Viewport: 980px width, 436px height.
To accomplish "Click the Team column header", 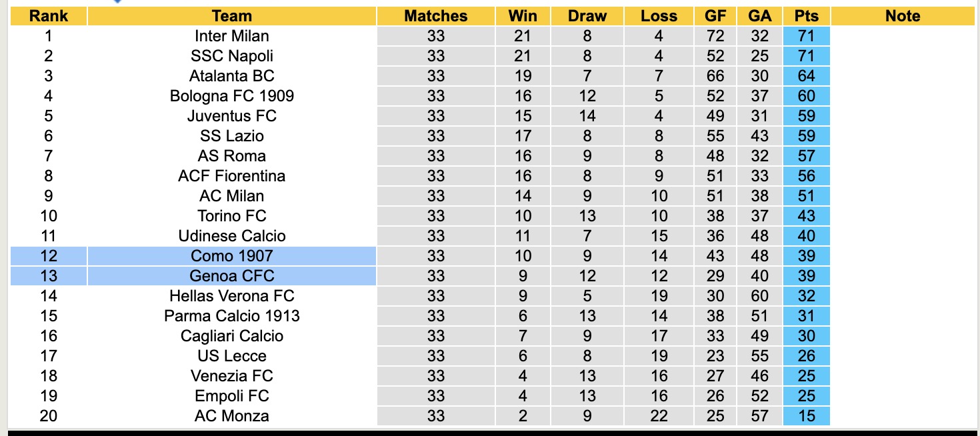I will coord(231,16).
